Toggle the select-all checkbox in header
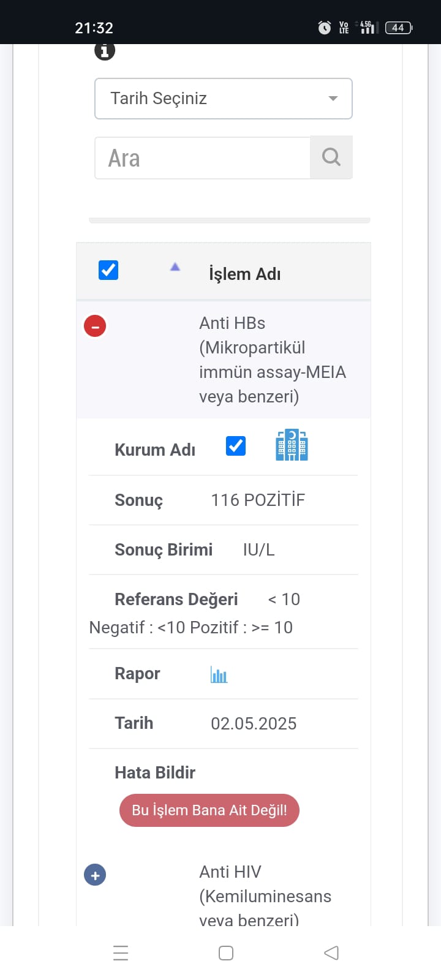Viewport: 441px width, 980px height. [x=108, y=270]
